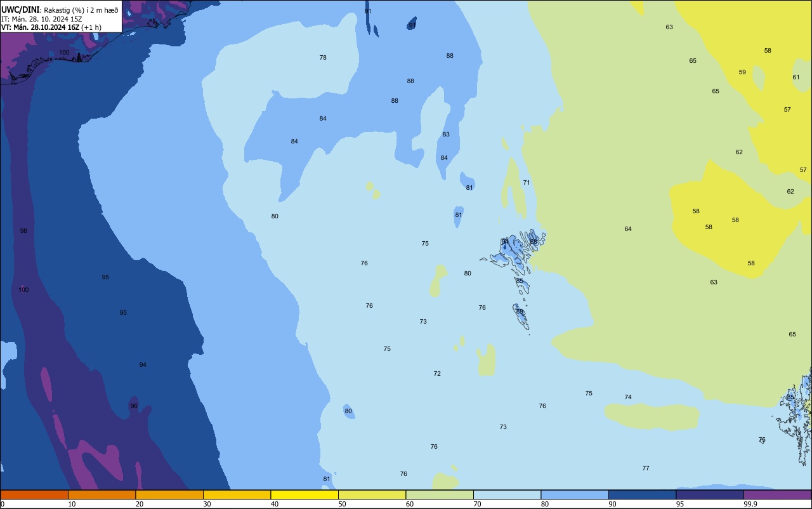This screenshot has height=509, width=812.
Task: Click the "UWC/DINI" map title text
Action: (x=21, y=10)
